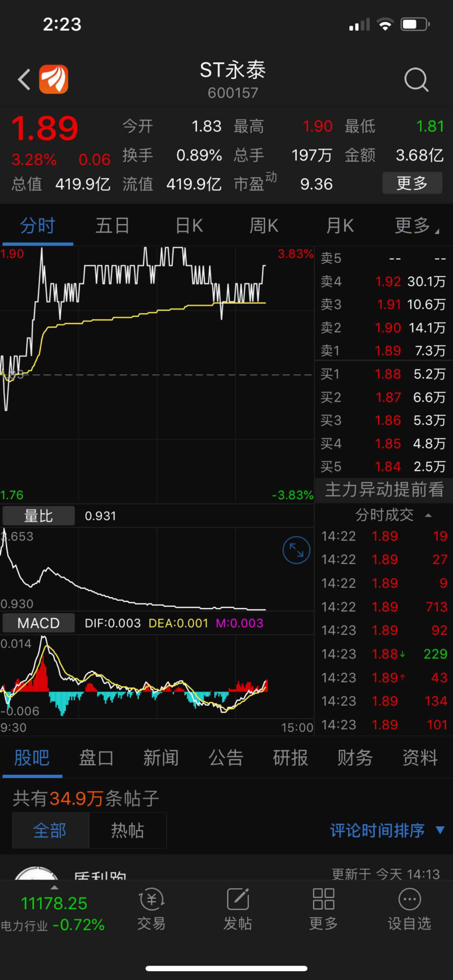453x980 pixels.
Task: Tap the cellular signal bars icon
Action: [359, 25]
